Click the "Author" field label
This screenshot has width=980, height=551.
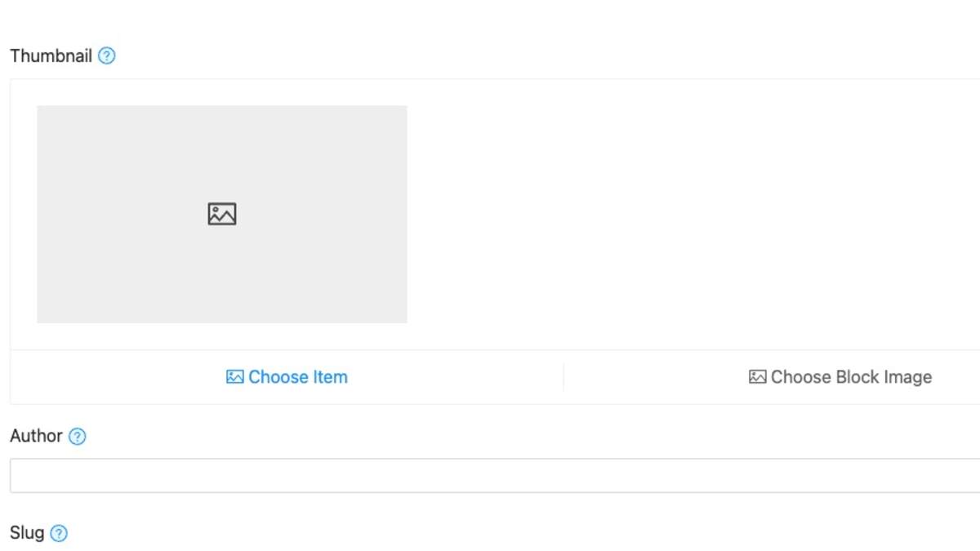36,436
